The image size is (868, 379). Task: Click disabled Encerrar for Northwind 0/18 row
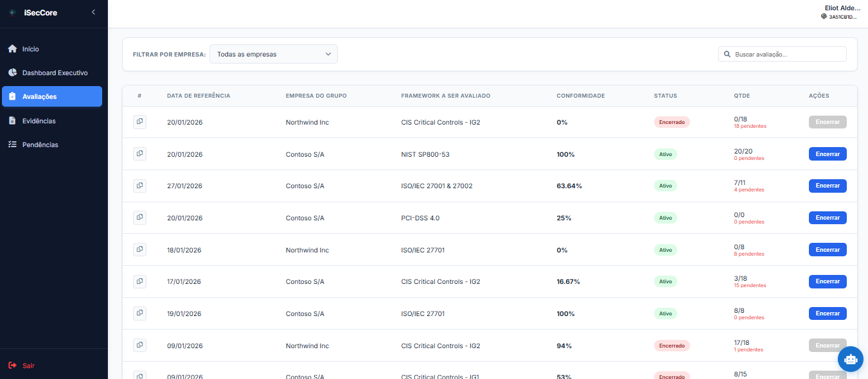(828, 122)
